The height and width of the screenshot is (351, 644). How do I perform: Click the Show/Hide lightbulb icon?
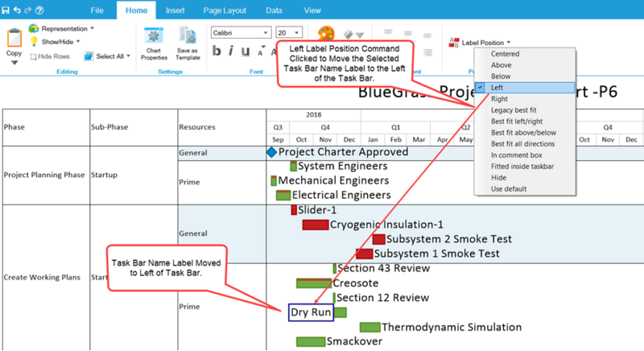pyautogui.click(x=34, y=42)
